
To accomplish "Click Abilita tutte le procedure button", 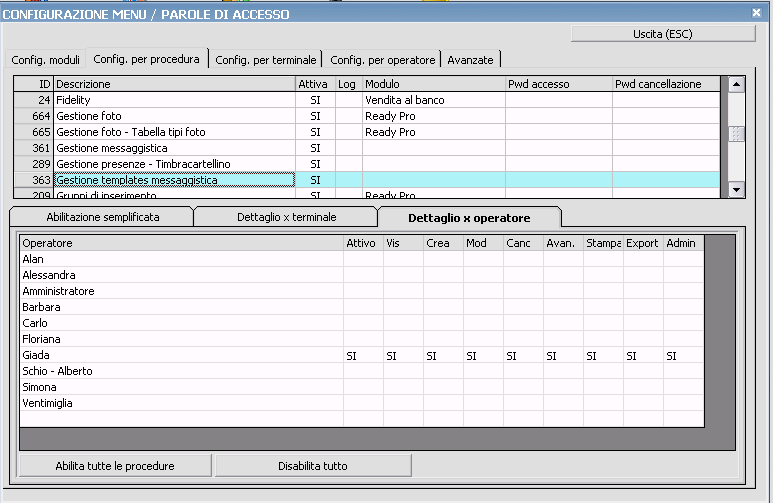I will tap(115, 466).
